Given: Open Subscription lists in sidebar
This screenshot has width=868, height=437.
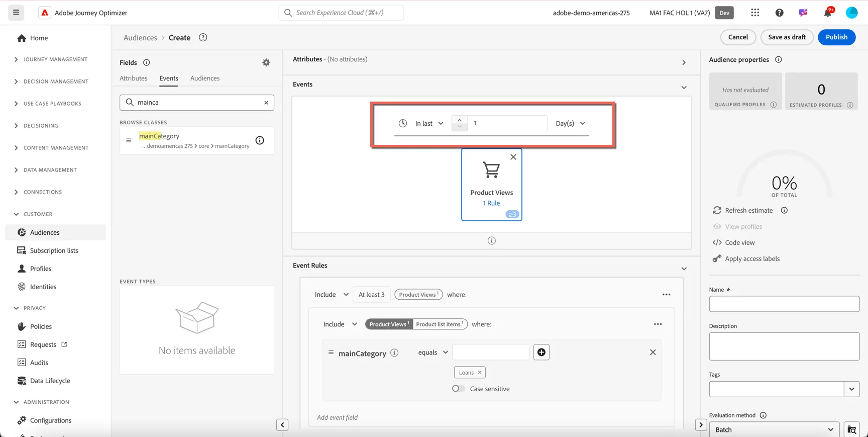Looking at the screenshot, I should 54,250.
